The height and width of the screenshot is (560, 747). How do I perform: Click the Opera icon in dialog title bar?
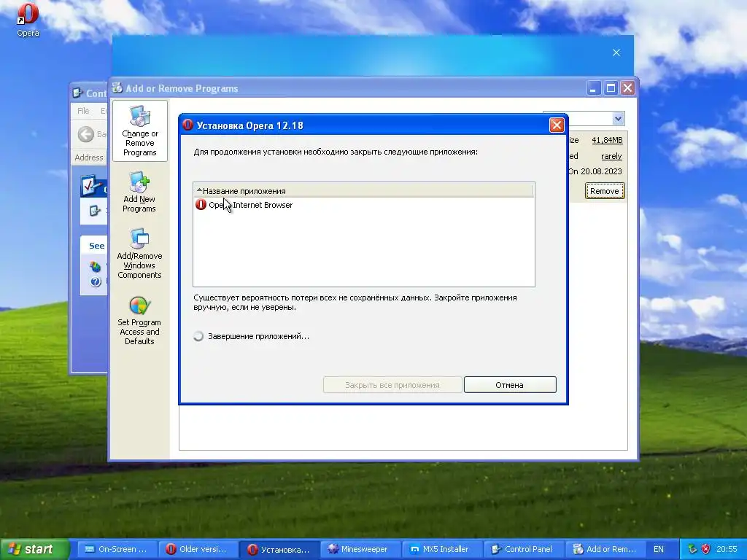(x=187, y=125)
